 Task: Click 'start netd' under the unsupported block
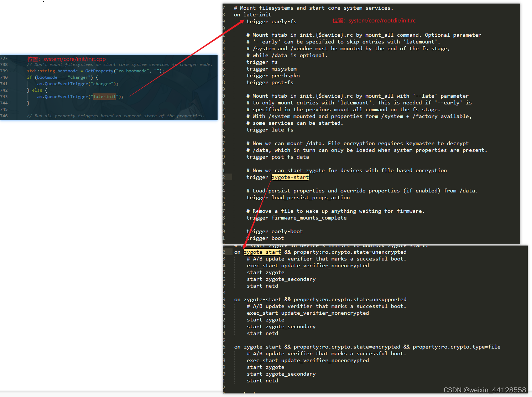tap(262, 333)
